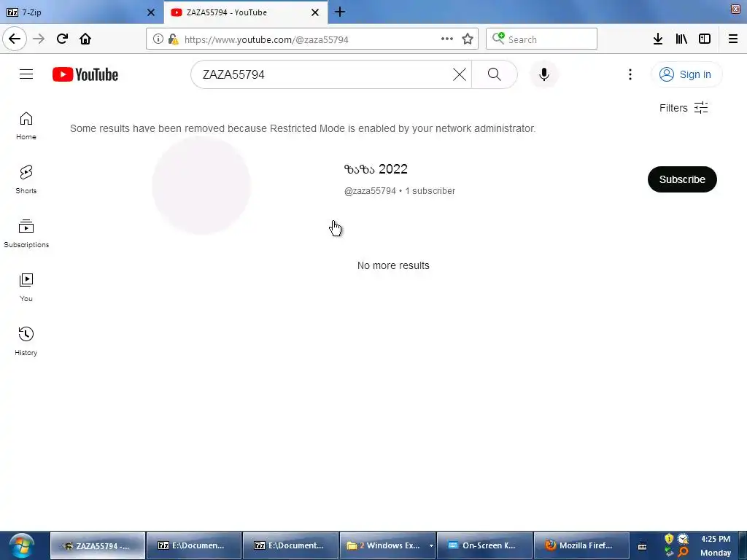Switch to second E:\Document... 7-Zip taskbar item
The image size is (747, 560).
click(x=290, y=545)
